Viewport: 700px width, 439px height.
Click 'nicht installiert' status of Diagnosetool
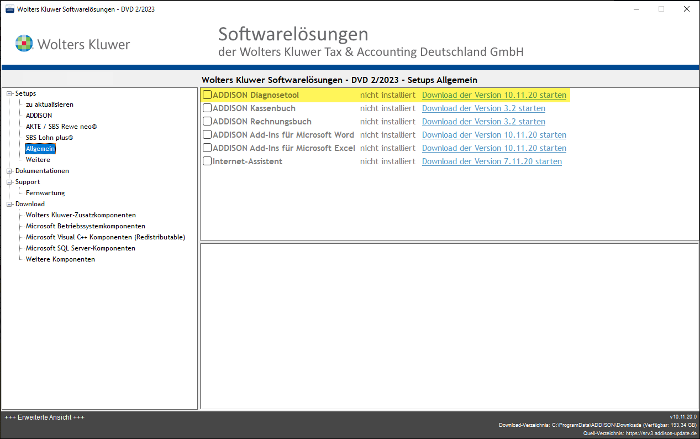(388, 95)
